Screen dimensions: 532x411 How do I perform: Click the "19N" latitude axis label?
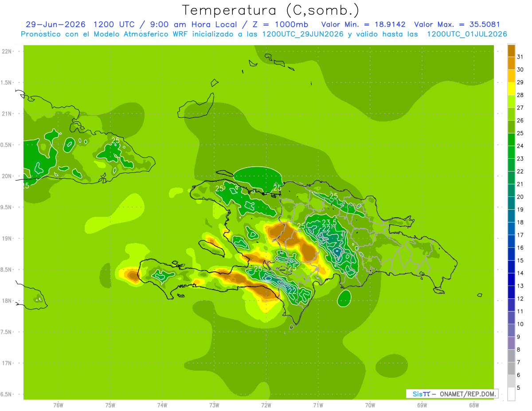(x=7, y=239)
